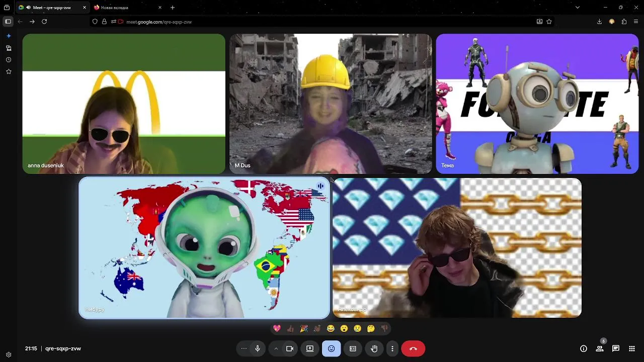Leave the call
644x362 pixels.
tap(413, 348)
